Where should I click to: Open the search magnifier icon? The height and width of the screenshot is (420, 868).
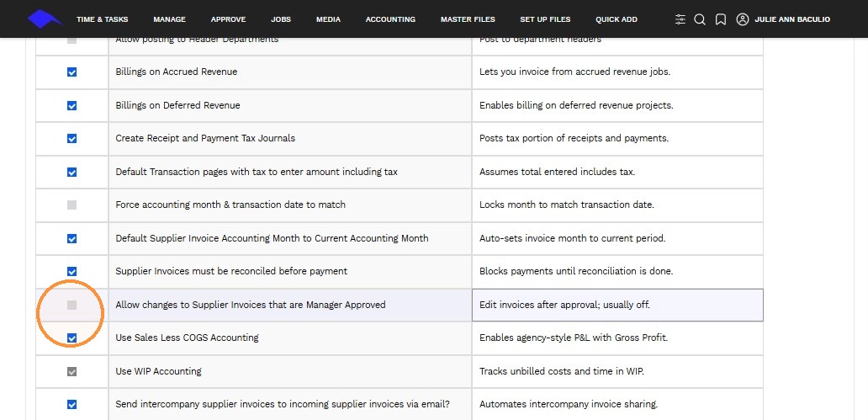[x=700, y=19]
